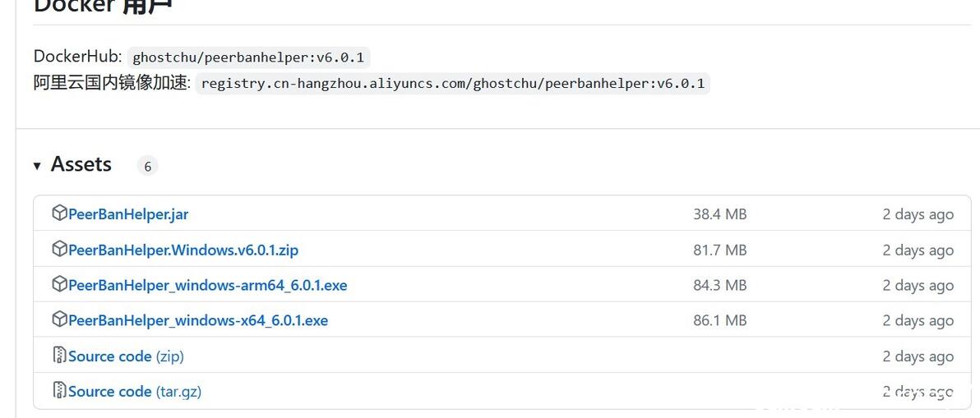Download PeerBanHelper_windows-x64_6.0.1.exe
This screenshot has height=418, width=980.
pyautogui.click(x=197, y=320)
